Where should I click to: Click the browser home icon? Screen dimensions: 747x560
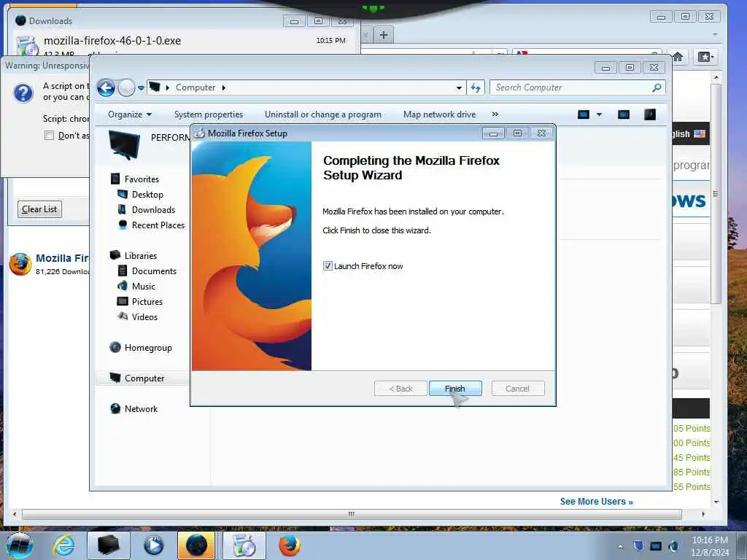[678, 57]
